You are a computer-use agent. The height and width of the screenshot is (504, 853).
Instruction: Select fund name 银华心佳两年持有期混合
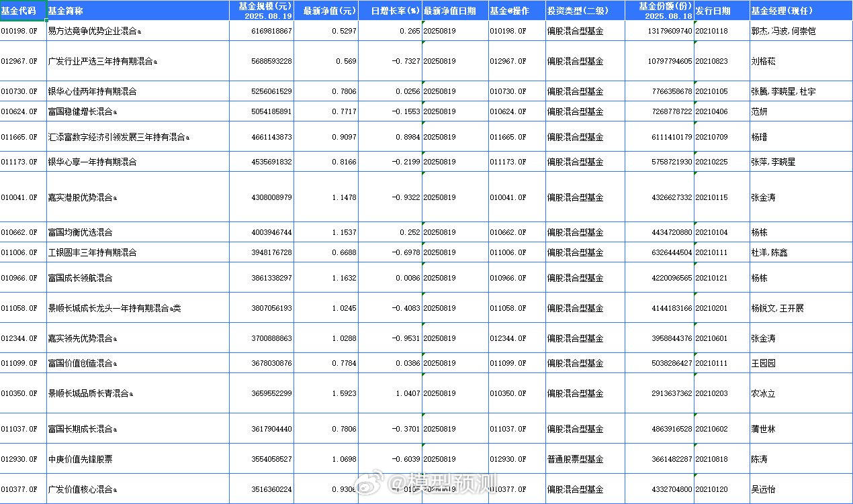pos(138,91)
